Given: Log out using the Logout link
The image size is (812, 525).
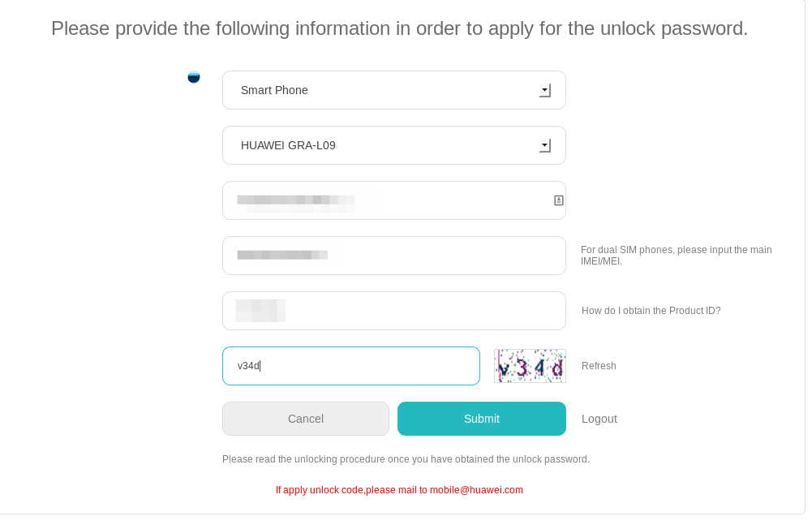Looking at the screenshot, I should click(599, 419).
